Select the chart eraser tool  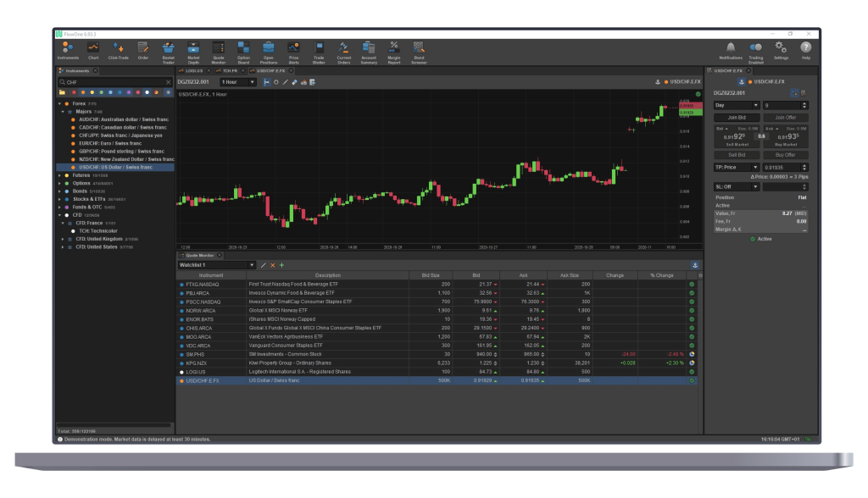pos(294,82)
